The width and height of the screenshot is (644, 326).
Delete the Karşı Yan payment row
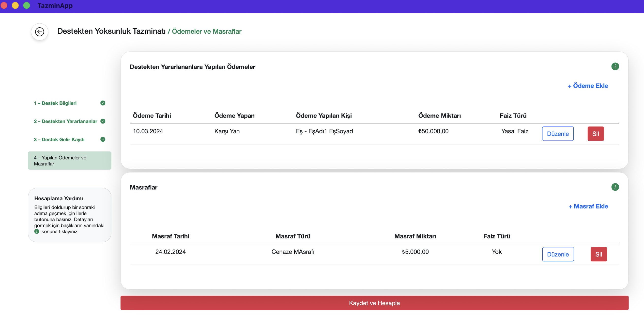tap(595, 134)
